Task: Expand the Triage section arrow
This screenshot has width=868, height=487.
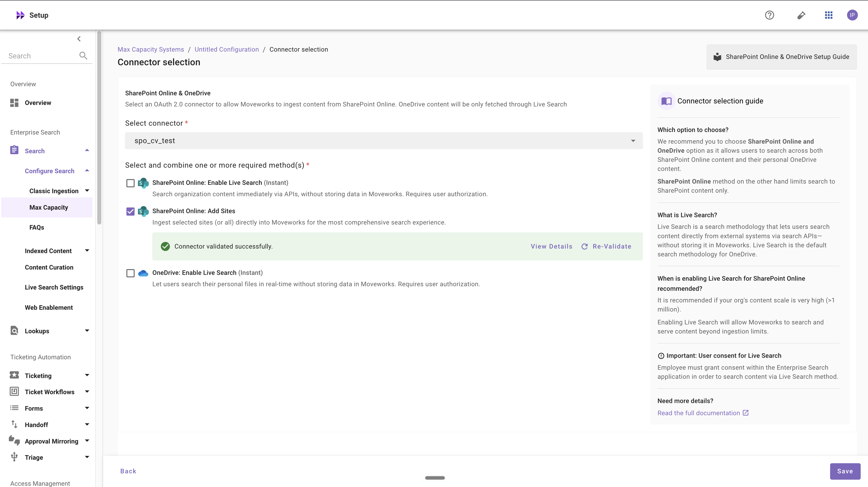Action: click(87, 457)
